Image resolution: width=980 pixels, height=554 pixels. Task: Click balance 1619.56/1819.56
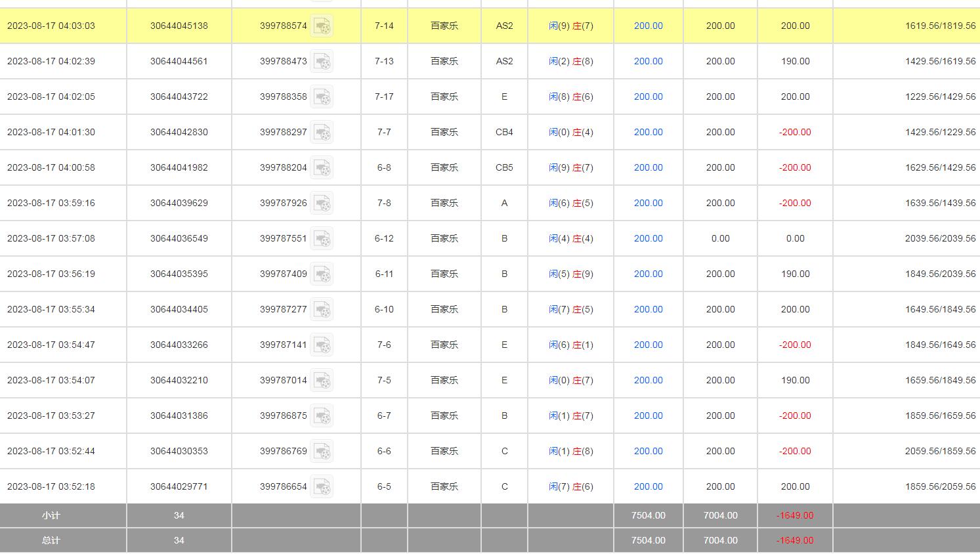pos(941,26)
